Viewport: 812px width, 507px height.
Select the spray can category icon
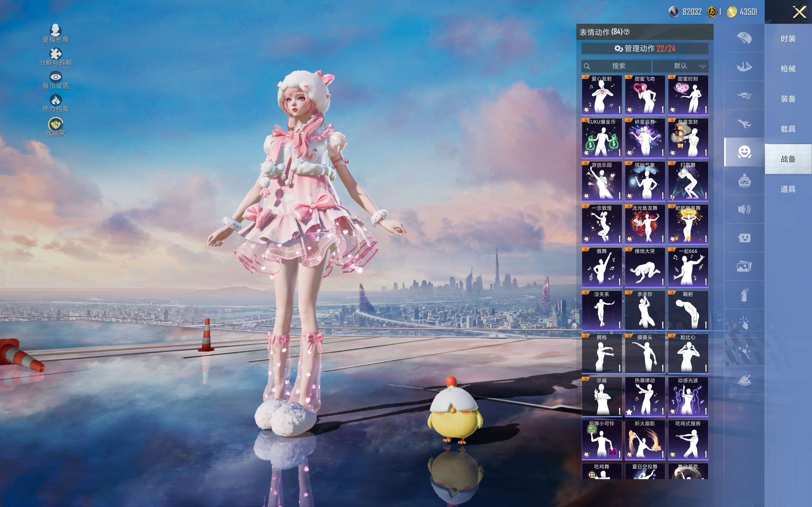pos(744,295)
